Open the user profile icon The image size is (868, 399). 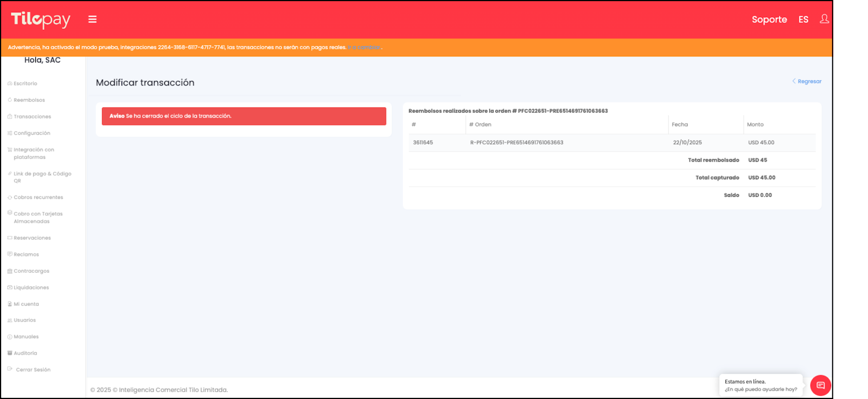[824, 19]
